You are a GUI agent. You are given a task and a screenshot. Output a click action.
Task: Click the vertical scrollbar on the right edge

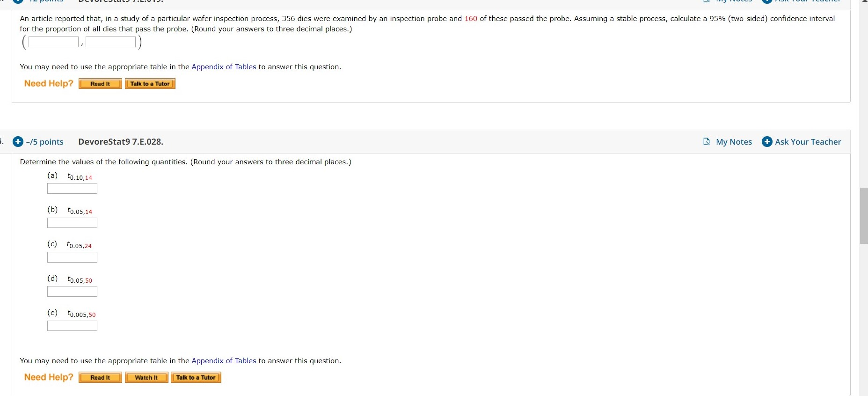(x=863, y=215)
